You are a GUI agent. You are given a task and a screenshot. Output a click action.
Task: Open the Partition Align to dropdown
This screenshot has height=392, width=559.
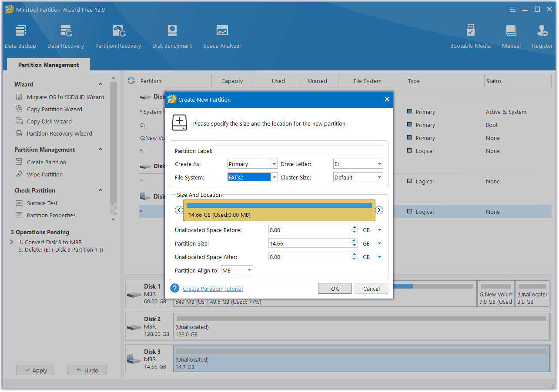pos(249,270)
